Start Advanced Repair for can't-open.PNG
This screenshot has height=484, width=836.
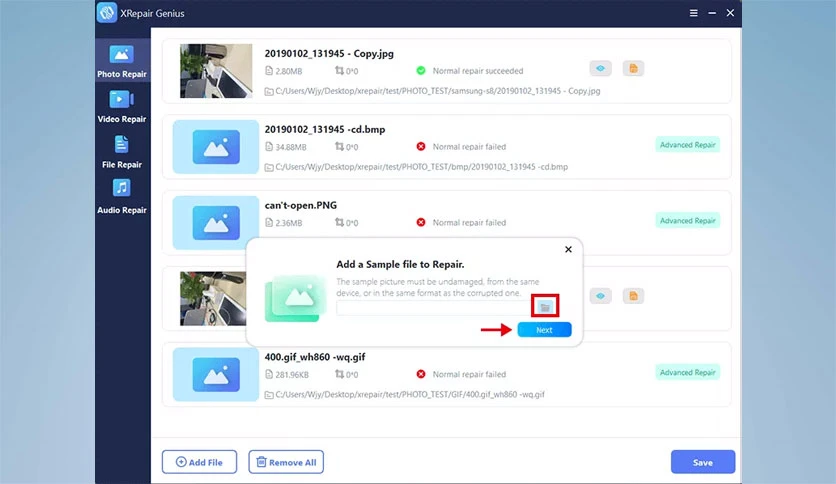click(x=687, y=221)
